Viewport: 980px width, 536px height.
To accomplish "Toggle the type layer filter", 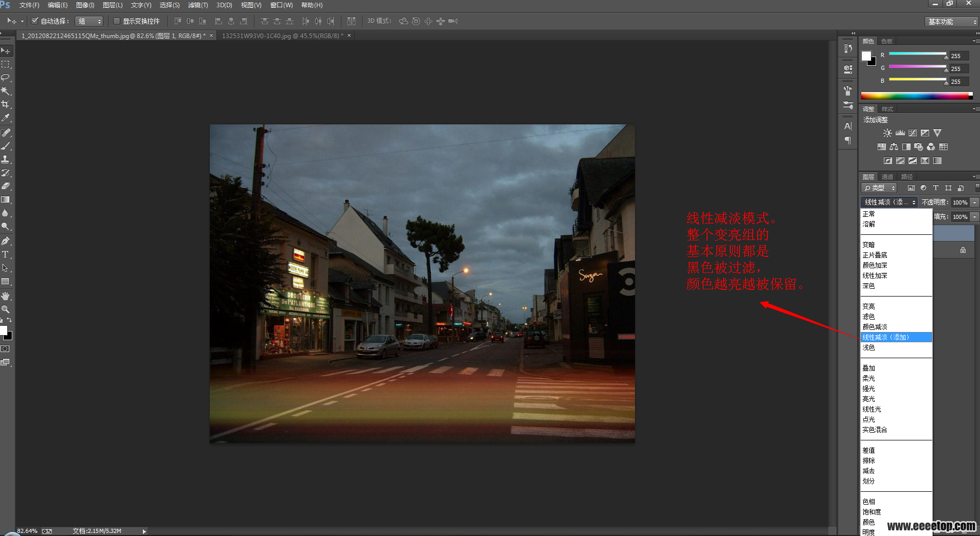I will click(x=936, y=188).
